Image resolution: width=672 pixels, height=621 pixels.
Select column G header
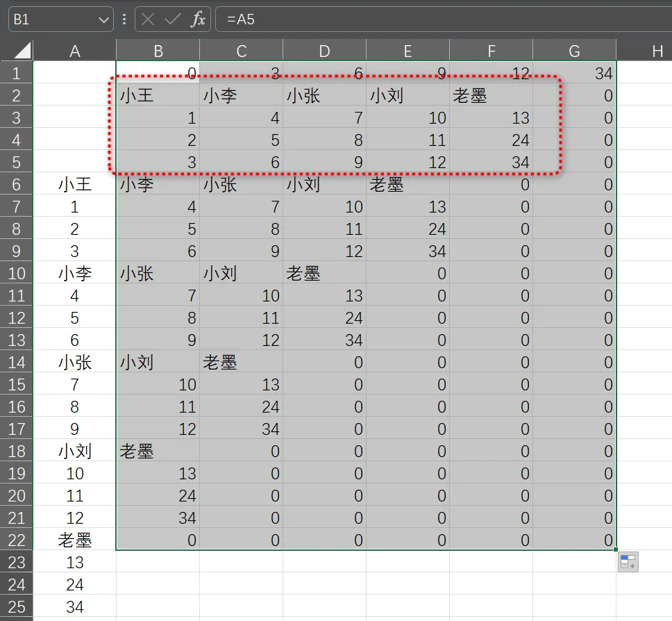(x=574, y=51)
